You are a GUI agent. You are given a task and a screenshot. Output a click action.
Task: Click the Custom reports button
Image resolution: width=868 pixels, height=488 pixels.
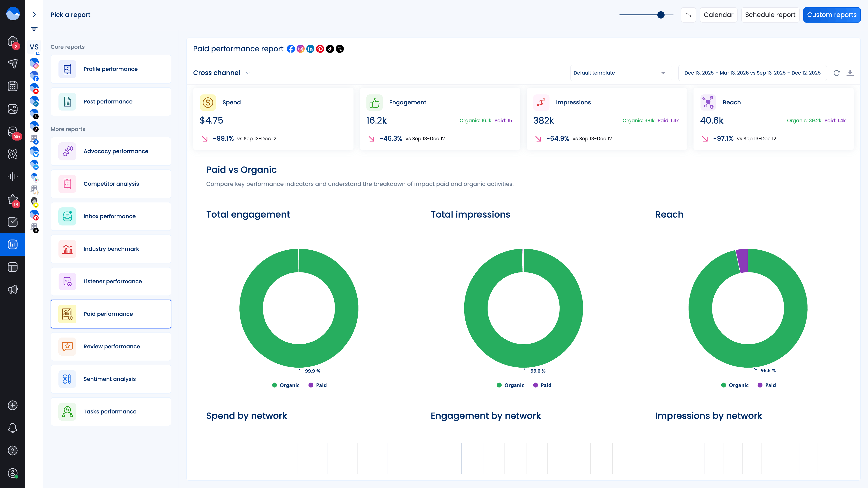click(x=832, y=14)
